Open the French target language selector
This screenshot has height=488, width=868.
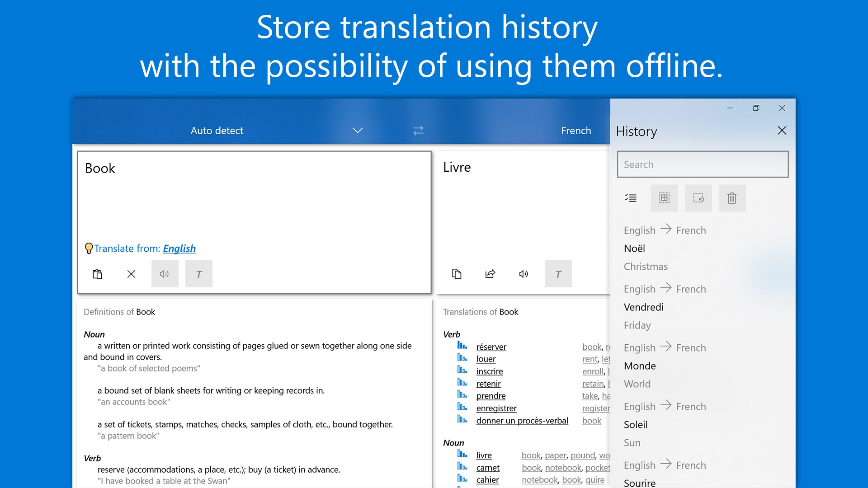pyautogui.click(x=576, y=131)
